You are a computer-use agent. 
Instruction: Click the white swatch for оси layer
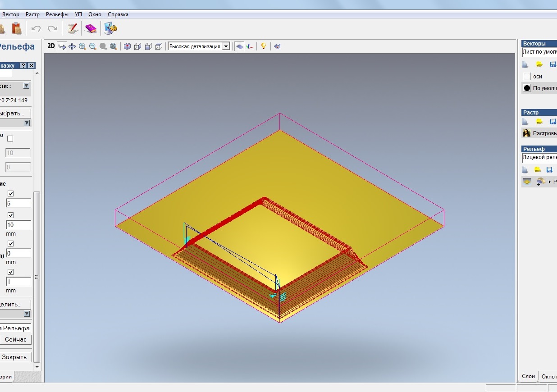pos(527,77)
